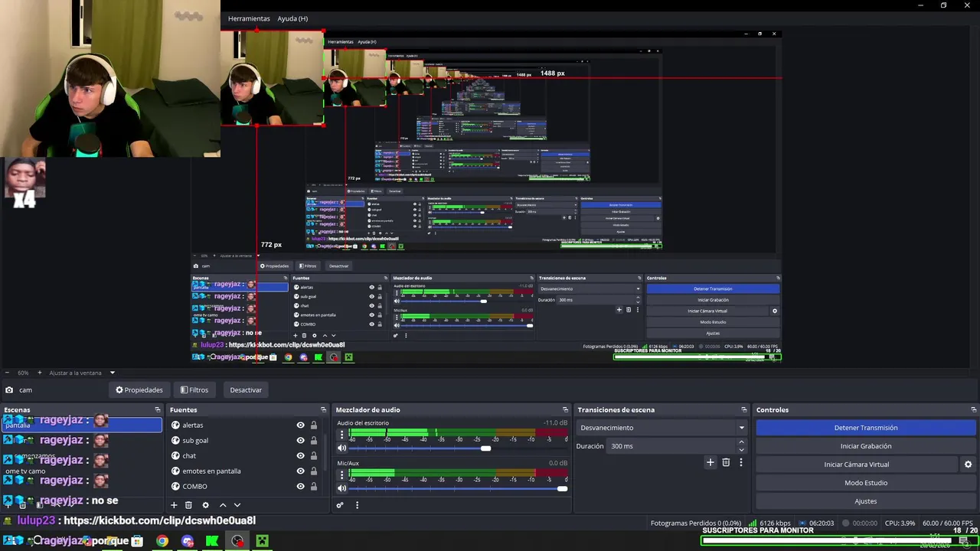This screenshot has height=551, width=980.
Task: Open advanced audio properties gears icon
Action: pos(340,505)
